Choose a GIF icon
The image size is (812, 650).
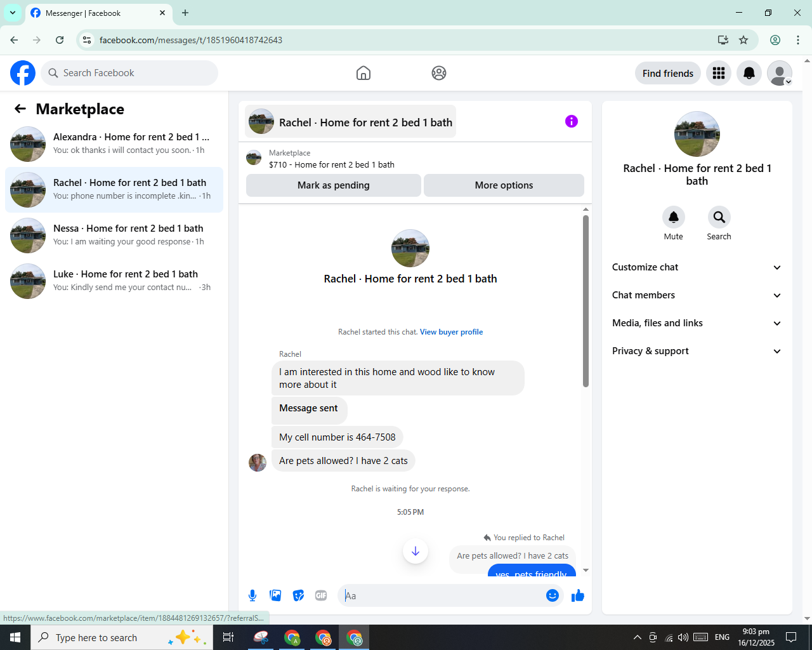coord(321,595)
